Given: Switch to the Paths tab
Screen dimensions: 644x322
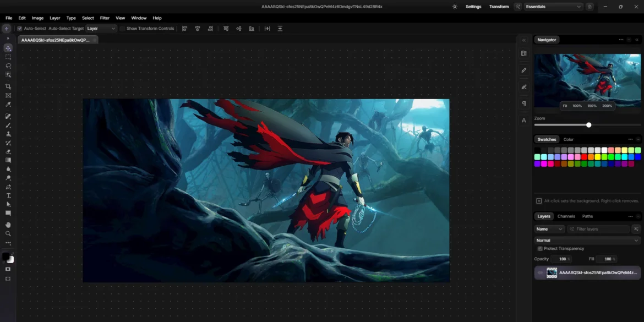Looking at the screenshot, I should (x=587, y=216).
